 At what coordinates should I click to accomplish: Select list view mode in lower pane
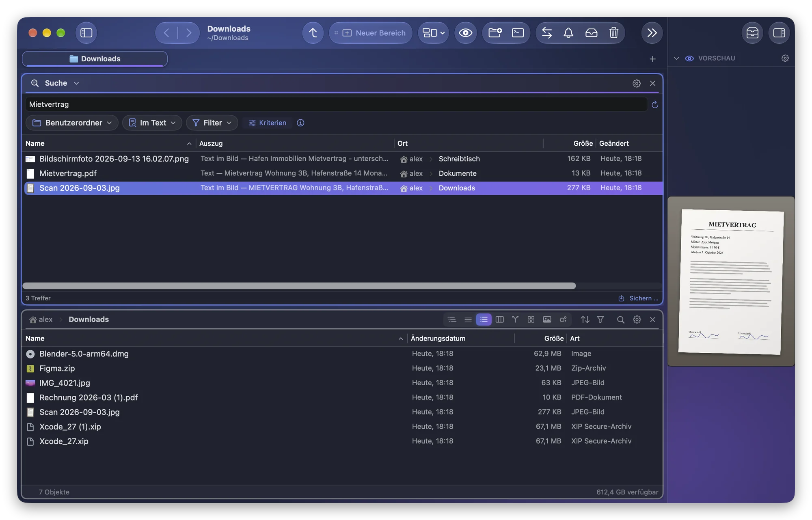click(484, 319)
